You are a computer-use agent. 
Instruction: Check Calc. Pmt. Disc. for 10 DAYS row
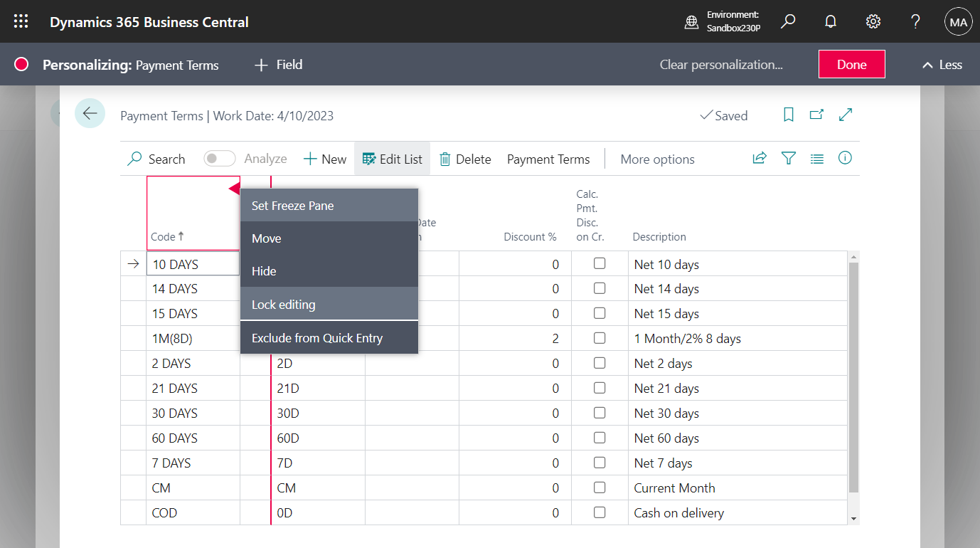(x=600, y=263)
